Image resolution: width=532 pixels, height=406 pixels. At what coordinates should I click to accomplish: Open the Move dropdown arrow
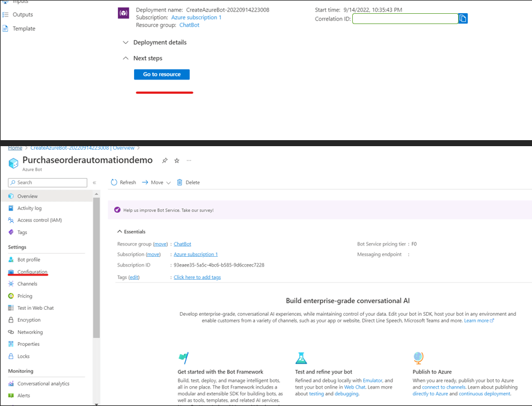[168, 183]
